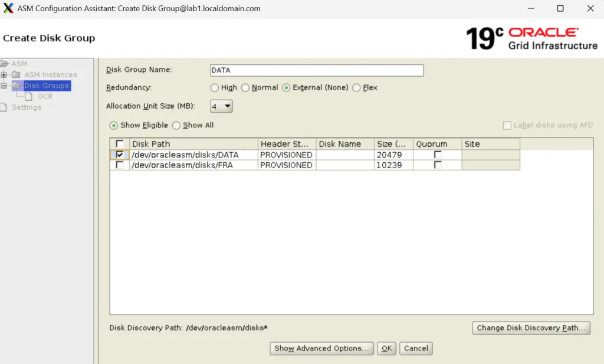The height and width of the screenshot is (364, 604).
Task: Maximize the ASM Configuration Assistant window
Action: click(x=560, y=8)
